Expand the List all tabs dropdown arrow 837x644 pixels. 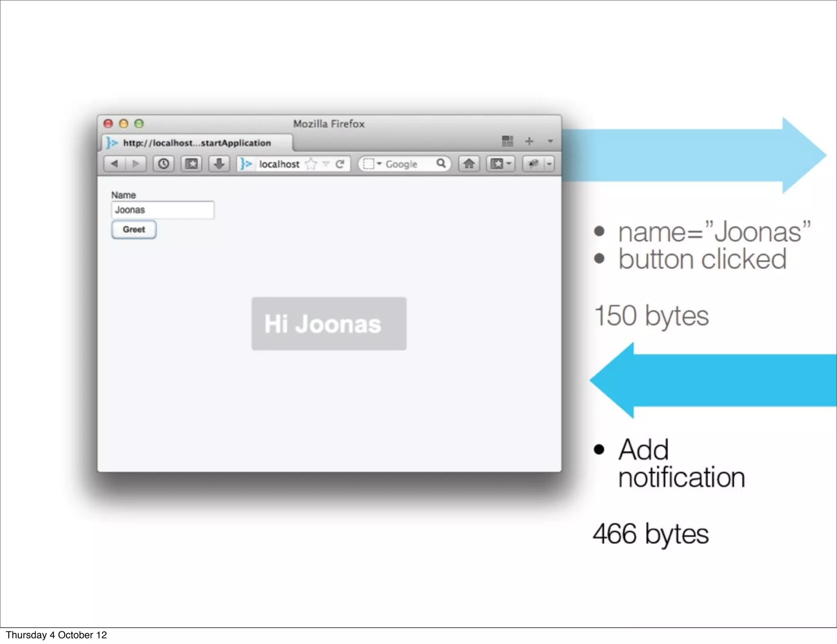pyautogui.click(x=550, y=141)
